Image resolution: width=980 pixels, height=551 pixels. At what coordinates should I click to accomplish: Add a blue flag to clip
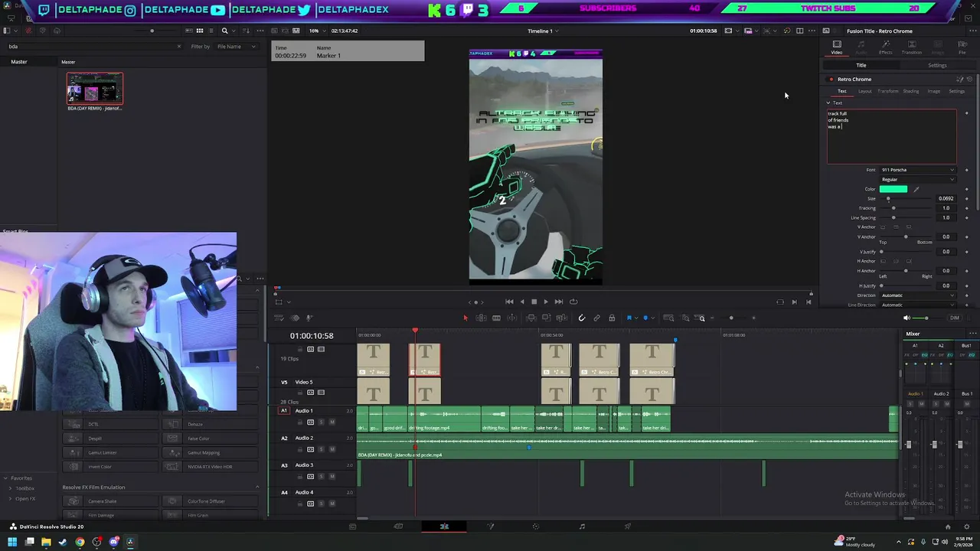click(629, 318)
